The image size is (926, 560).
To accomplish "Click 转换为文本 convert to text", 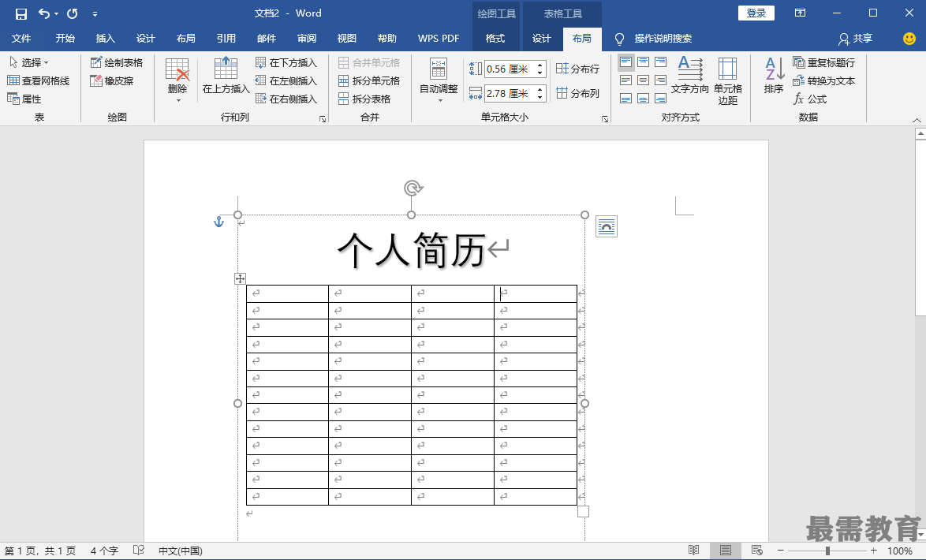I will click(823, 80).
